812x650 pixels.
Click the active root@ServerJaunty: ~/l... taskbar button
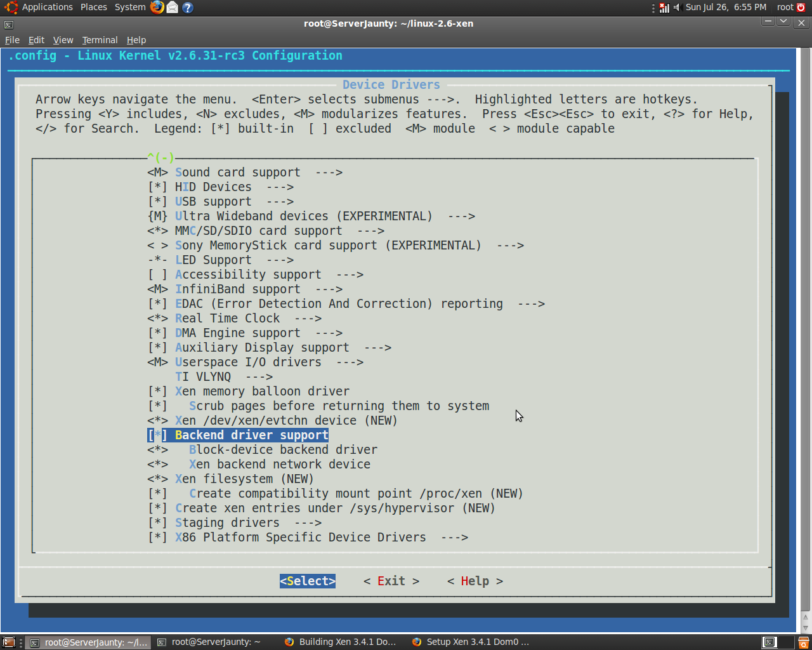tap(88, 642)
